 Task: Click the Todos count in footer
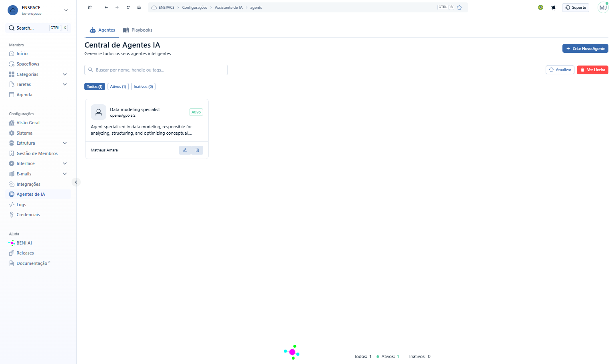(x=363, y=356)
